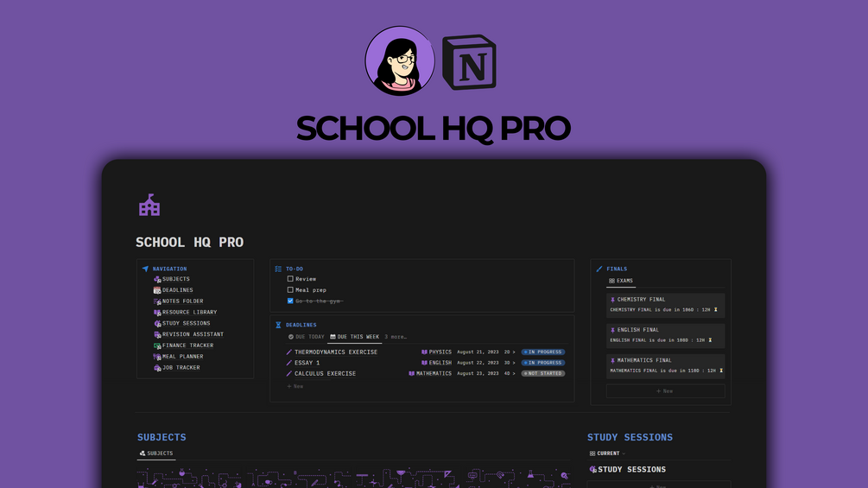Image resolution: width=868 pixels, height=488 pixels.
Task: Check the Review to-do checkbox
Action: tap(290, 279)
